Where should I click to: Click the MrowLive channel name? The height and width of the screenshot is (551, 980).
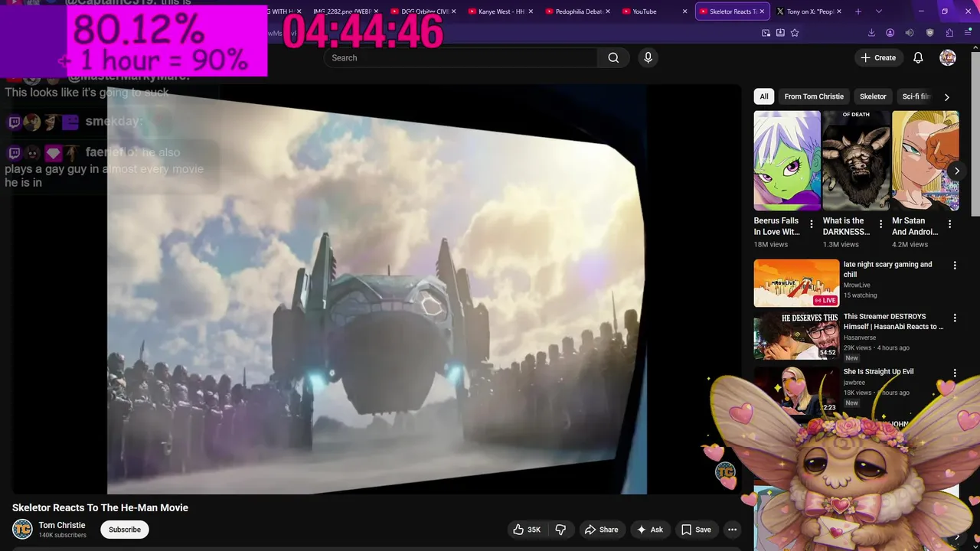point(857,285)
